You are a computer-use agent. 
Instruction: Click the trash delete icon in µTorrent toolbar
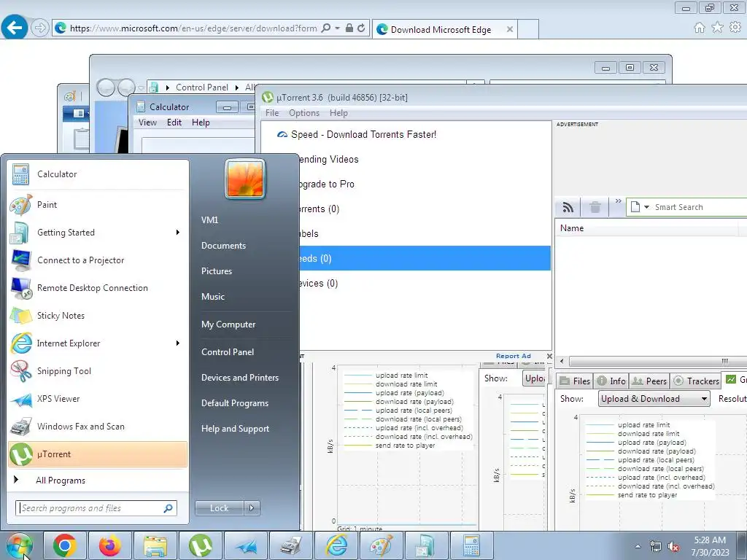click(595, 207)
